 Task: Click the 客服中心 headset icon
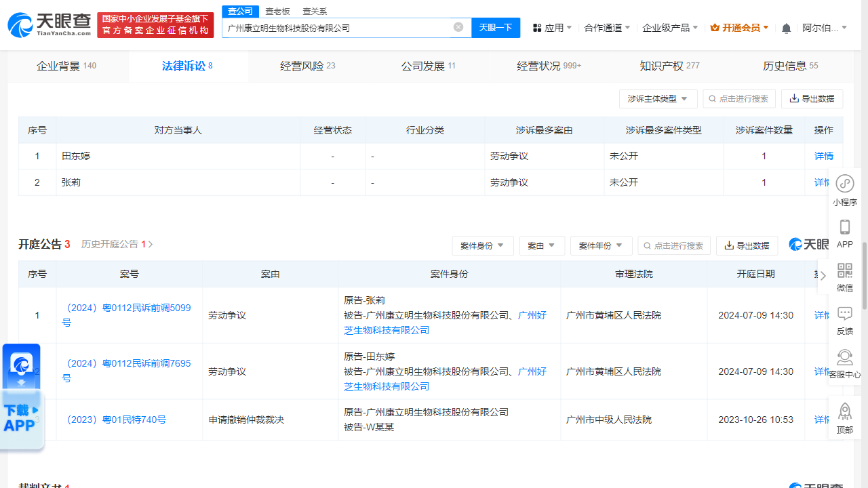click(x=844, y=357)
